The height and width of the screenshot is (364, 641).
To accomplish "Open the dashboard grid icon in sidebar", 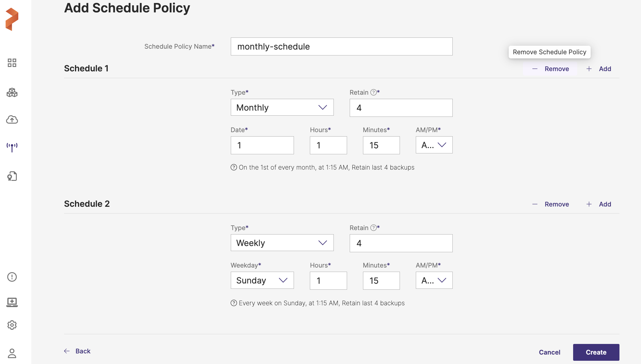I will pyautogui.click(x=12, y=63).
